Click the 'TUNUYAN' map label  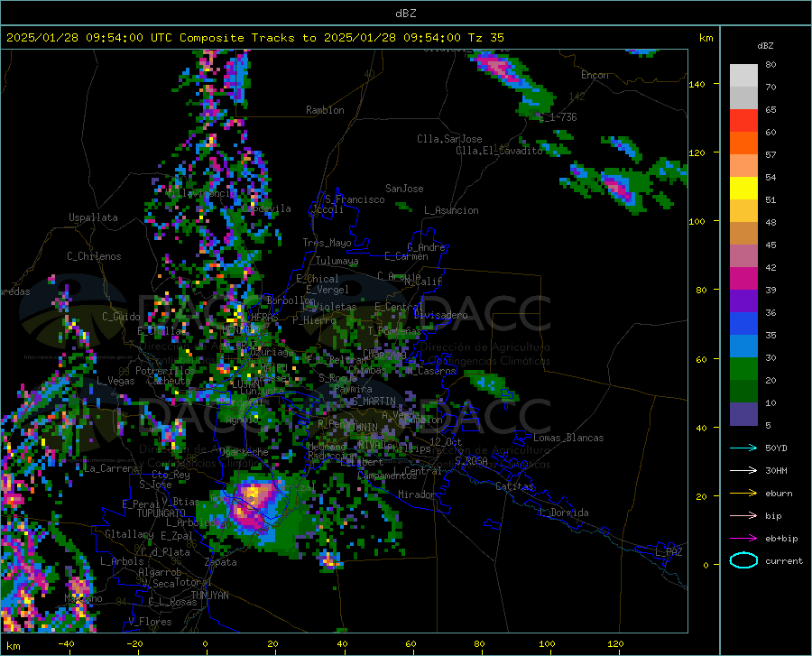tap(209, 596)
